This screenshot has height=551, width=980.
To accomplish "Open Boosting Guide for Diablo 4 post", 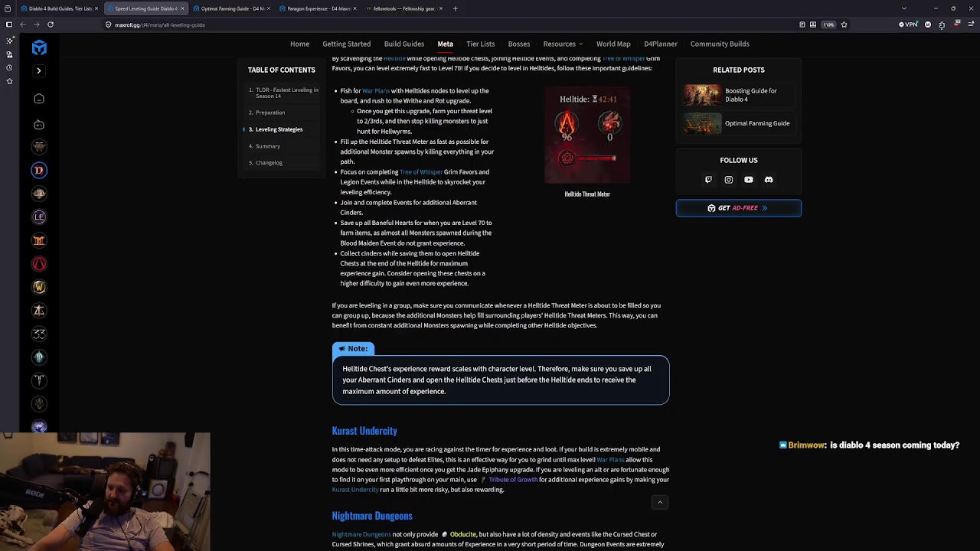I will pyautogui.click(x=750, y=95).
